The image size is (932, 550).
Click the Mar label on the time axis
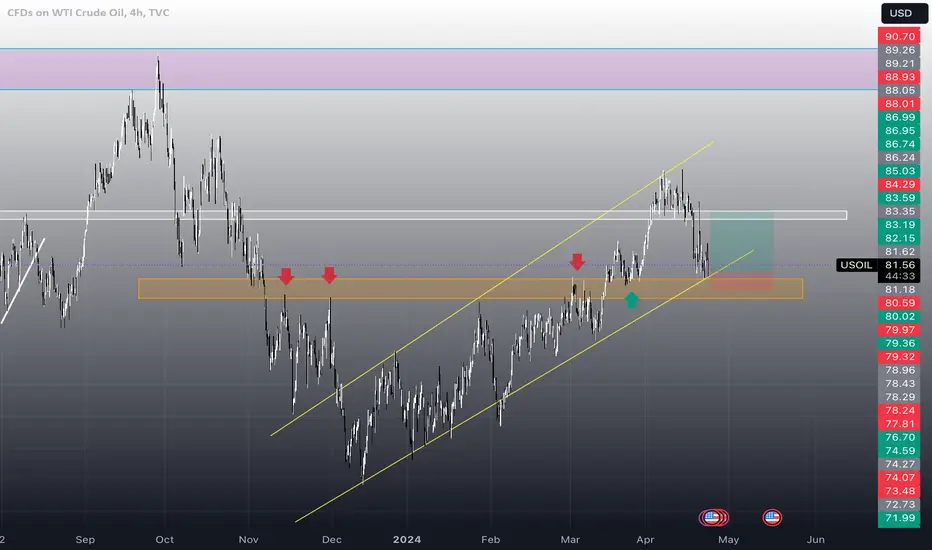[x=570, y=540]
